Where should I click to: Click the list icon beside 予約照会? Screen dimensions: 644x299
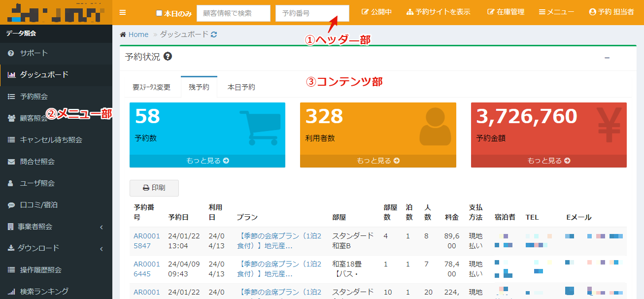(x=11, y=97)
